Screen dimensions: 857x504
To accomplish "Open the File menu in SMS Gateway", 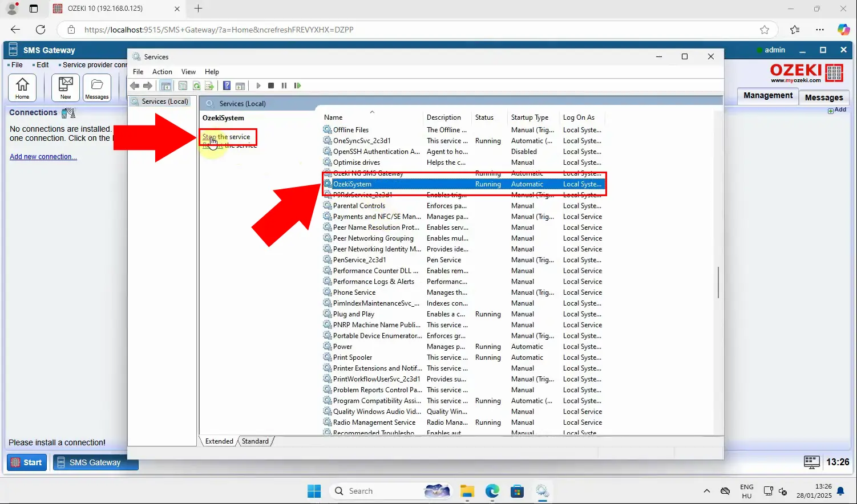I will pyautogui.click(x=17, y=65).
